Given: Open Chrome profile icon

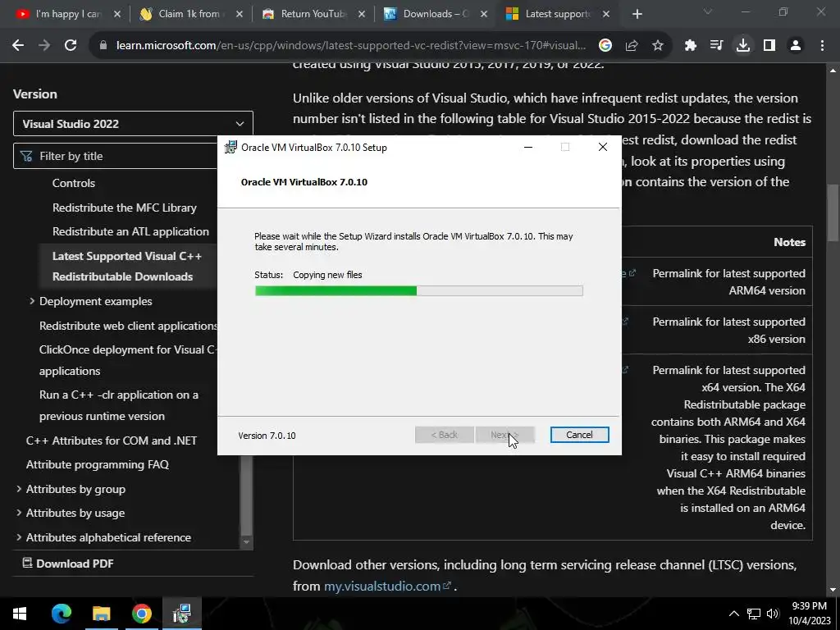Looking at the screenshot, I should 796,46.
